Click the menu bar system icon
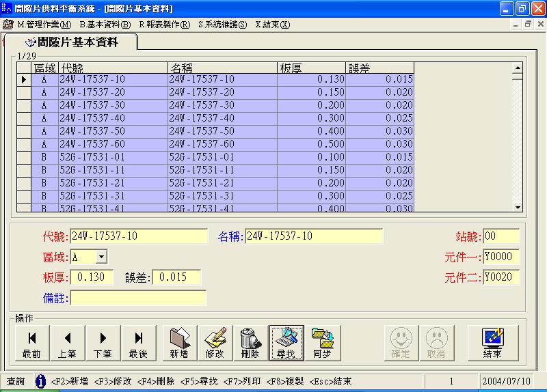 (8, 25)
